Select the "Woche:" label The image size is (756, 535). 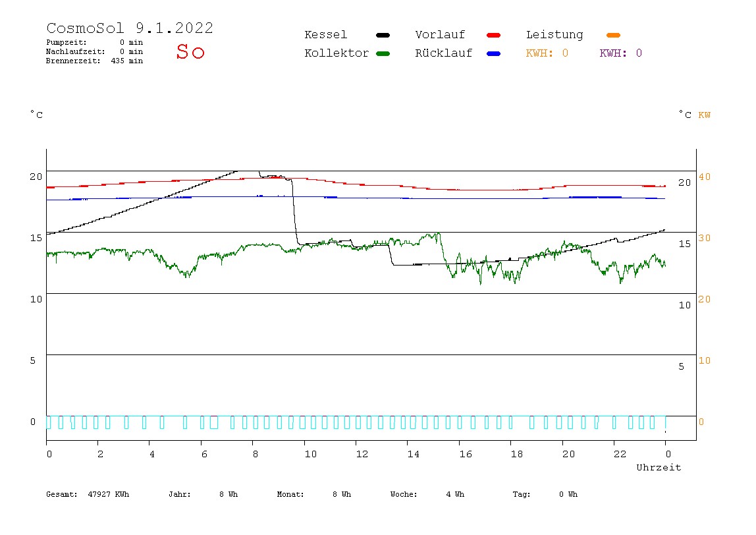404,494
